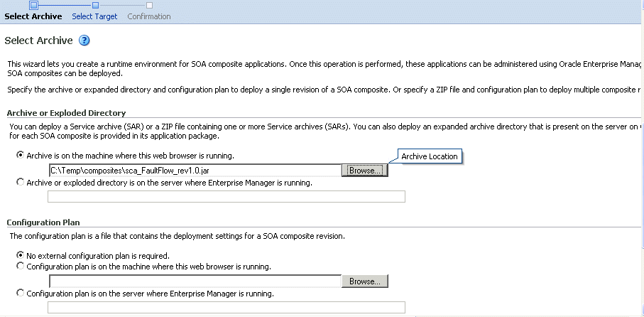Go to the Select Target step label
The width and height of the screenshot is (644, 317).
coord(94,16)
